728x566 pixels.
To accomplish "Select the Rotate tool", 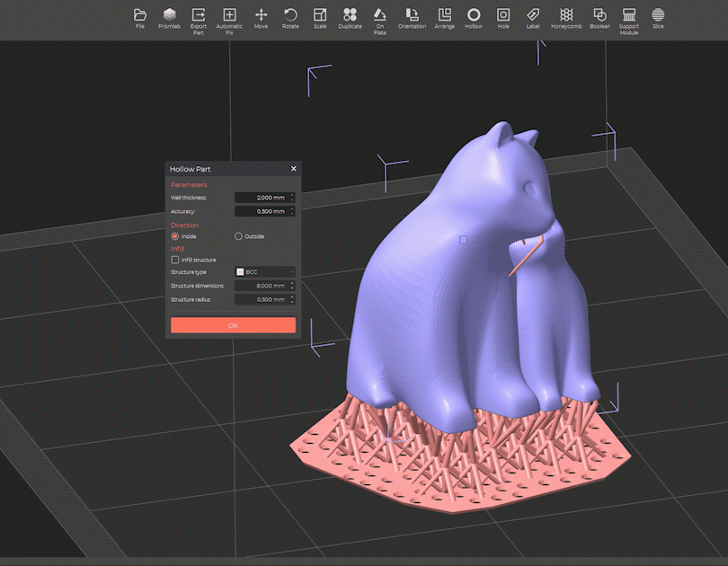I will (x=290, y=16).
